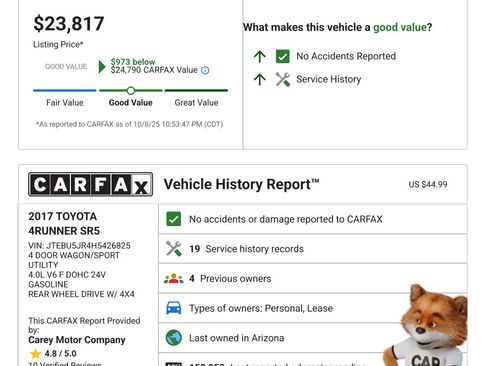Click the Good Value label under the bar

[x=131, y=103]
